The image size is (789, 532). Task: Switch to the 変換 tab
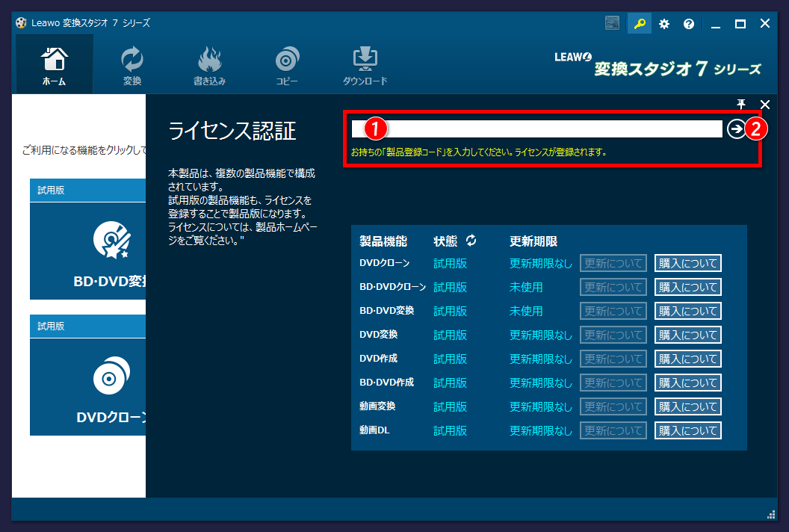tap(131, 64)
